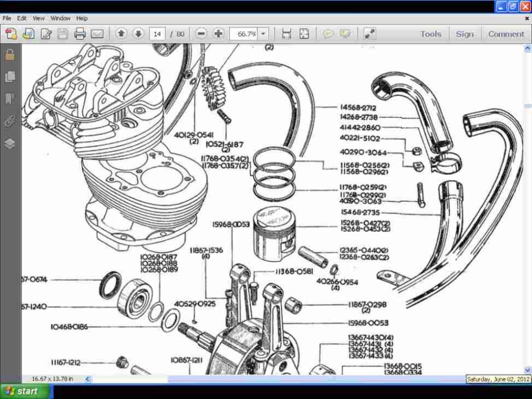Image resolution: width=532 pixels, height=399 pixels.
Task: Select the Print document icon
Action: tap(79, 33)
